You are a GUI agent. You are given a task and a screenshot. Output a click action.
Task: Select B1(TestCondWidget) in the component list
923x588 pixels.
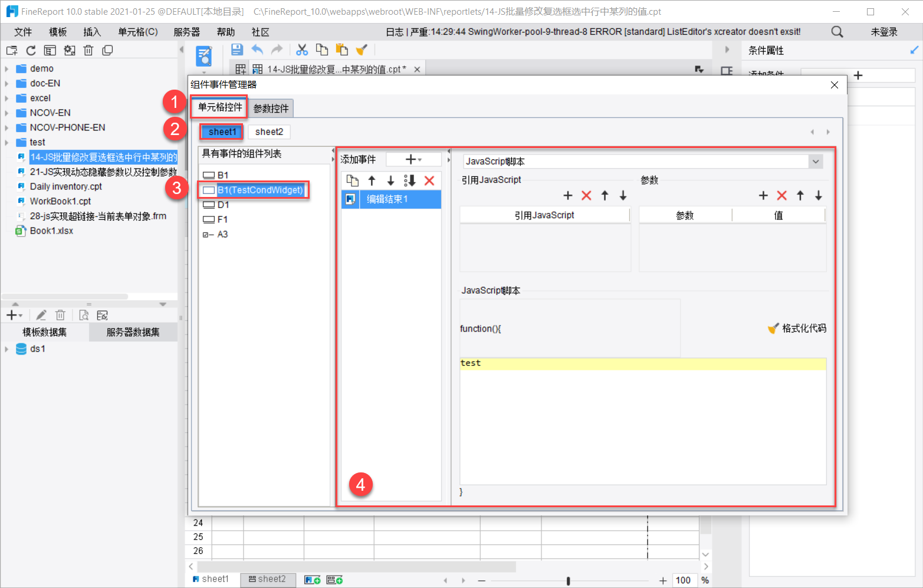(x=260, y=190)
